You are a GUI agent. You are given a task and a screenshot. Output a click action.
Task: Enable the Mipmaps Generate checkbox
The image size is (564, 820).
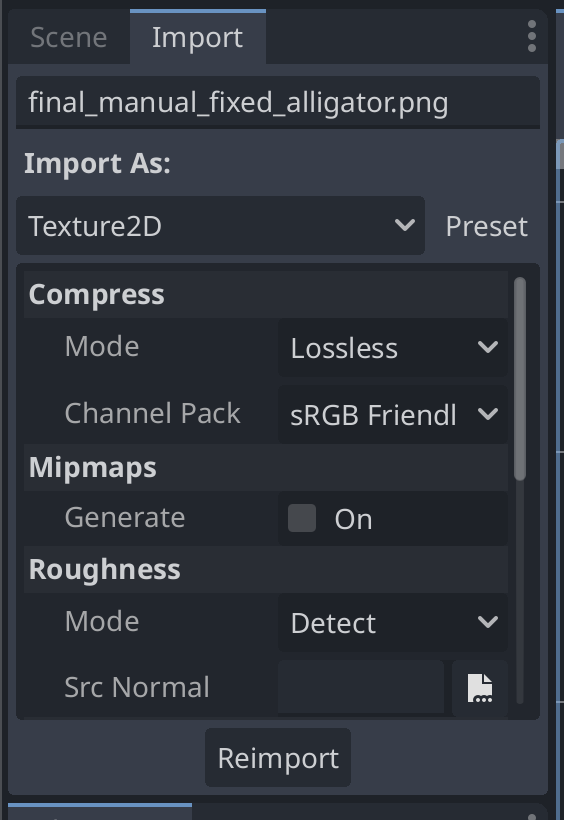[x=302, y=518]
